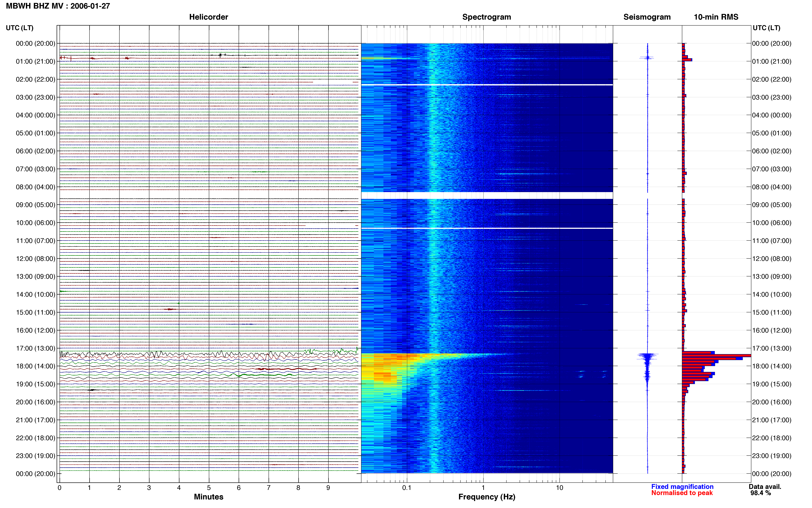Click the left 'UTC (LT)' axis label
Screen dimensions: 812x508
[x=20, y=28]
